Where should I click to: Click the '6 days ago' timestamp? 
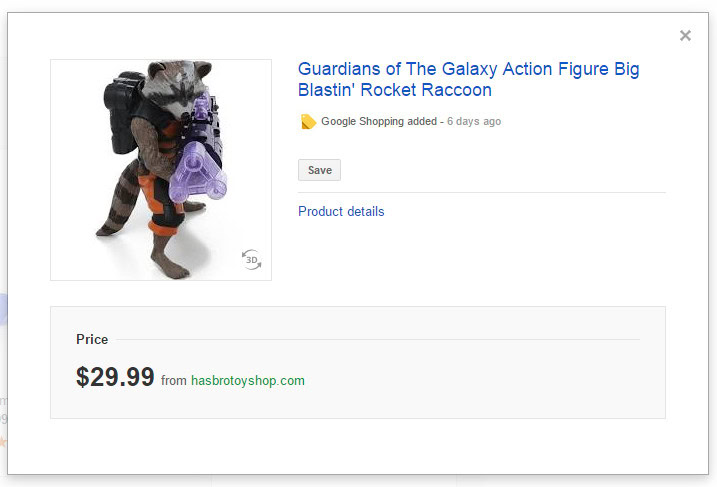click(474, 122)
